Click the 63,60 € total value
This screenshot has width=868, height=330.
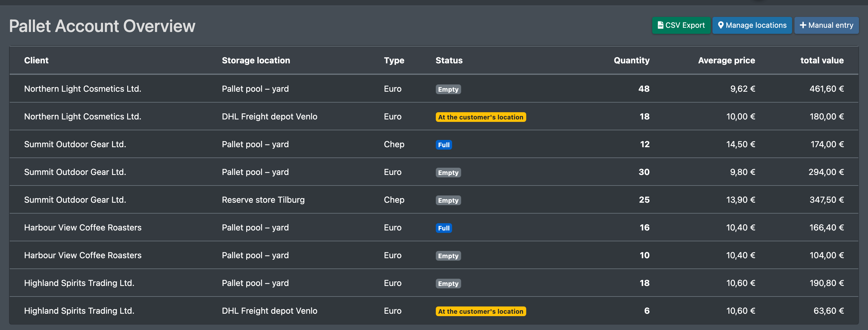coord(829,311)
